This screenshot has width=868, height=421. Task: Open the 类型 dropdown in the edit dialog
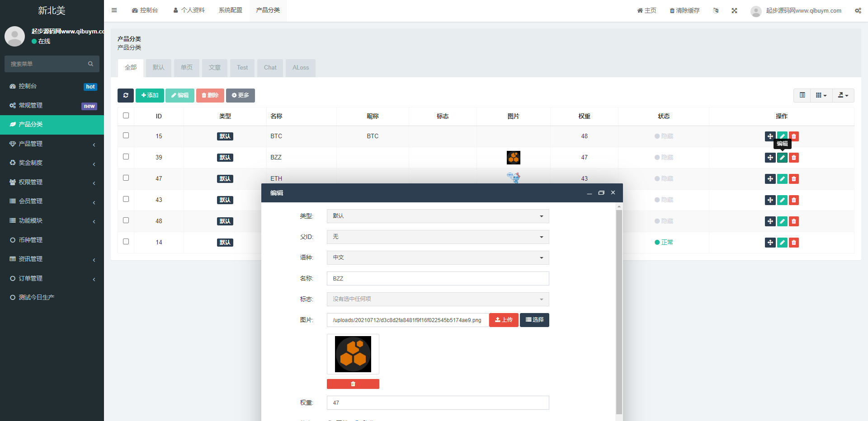pyautogui.click(x=438, y=216)
